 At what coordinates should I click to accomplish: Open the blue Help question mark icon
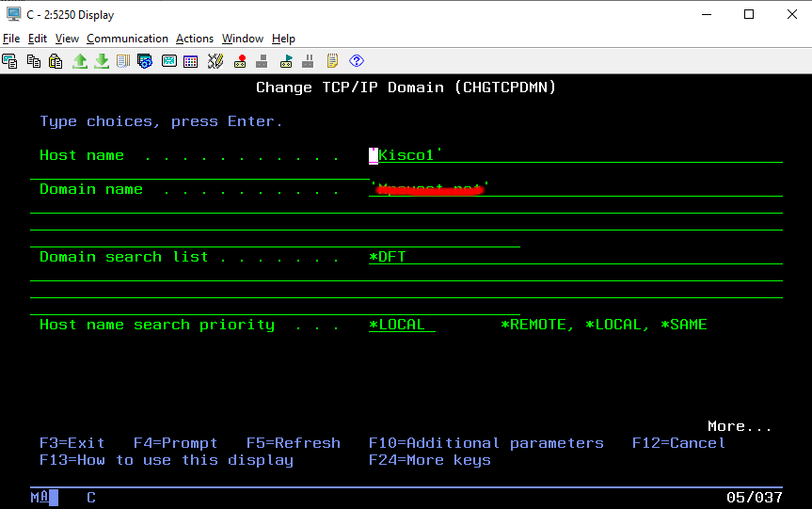pos(357,61)
